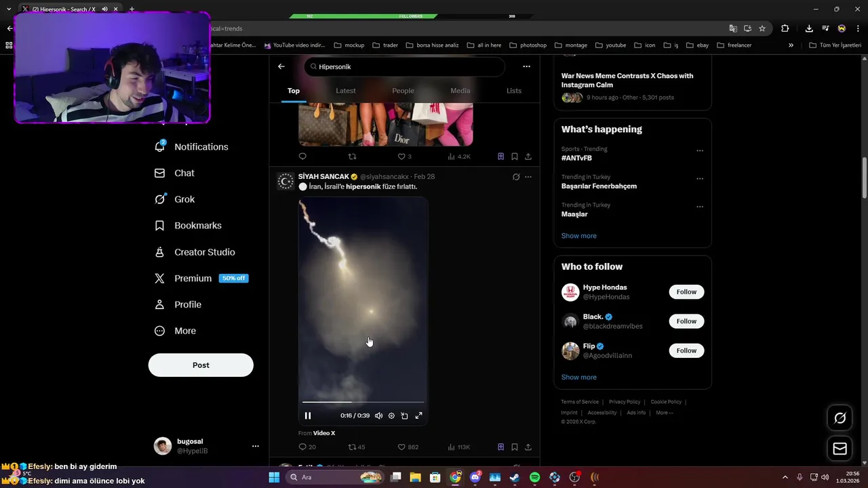
Task: Like the post with 862 likes
Action: (x=408, y=447)
